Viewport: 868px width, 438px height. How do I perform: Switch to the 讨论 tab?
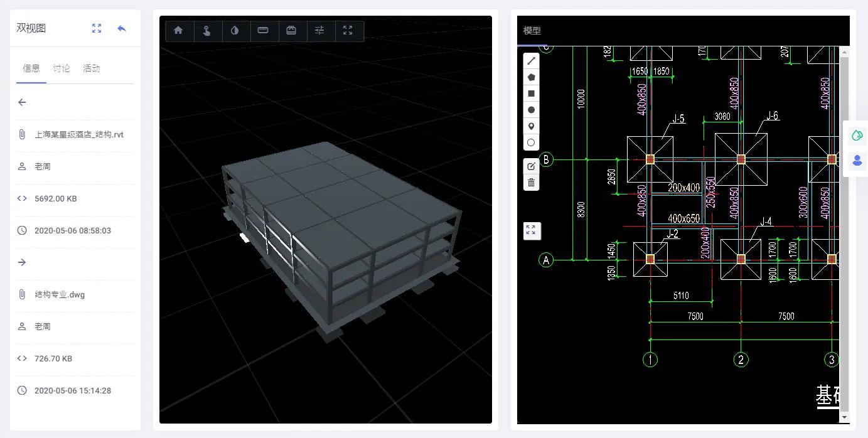point(62,68)
